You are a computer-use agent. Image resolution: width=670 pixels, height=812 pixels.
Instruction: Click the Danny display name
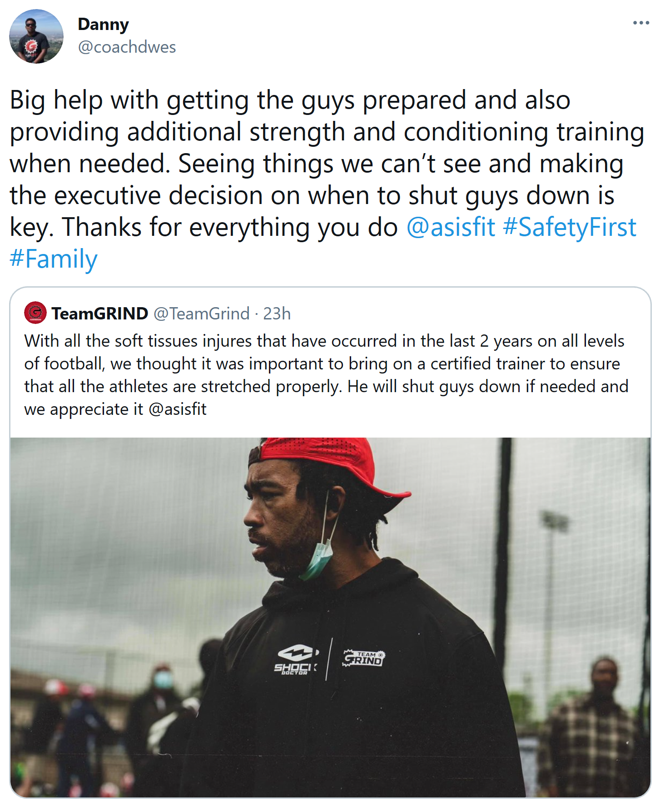pyautogui.click(x=103, y=24)
